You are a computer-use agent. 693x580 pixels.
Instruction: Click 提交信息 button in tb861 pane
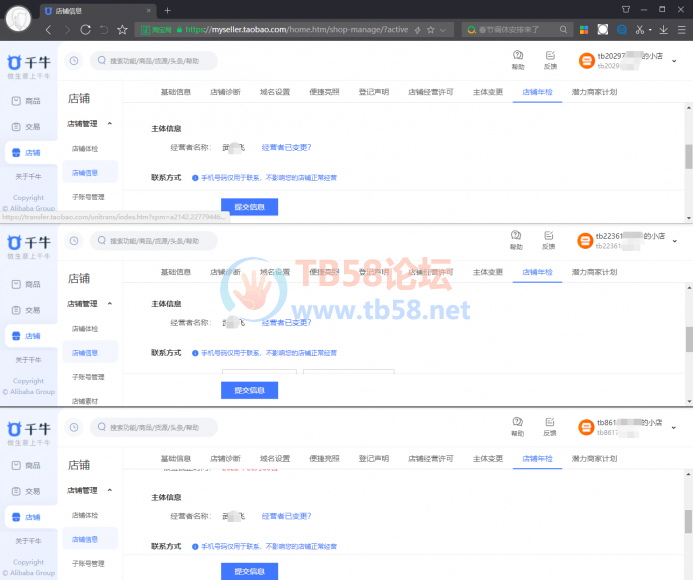pos(249,571)
